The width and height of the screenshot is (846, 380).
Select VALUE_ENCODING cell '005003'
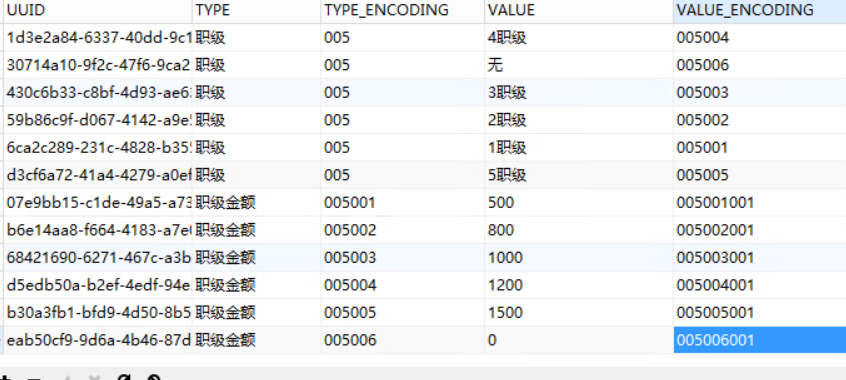(x=760, y=92)
